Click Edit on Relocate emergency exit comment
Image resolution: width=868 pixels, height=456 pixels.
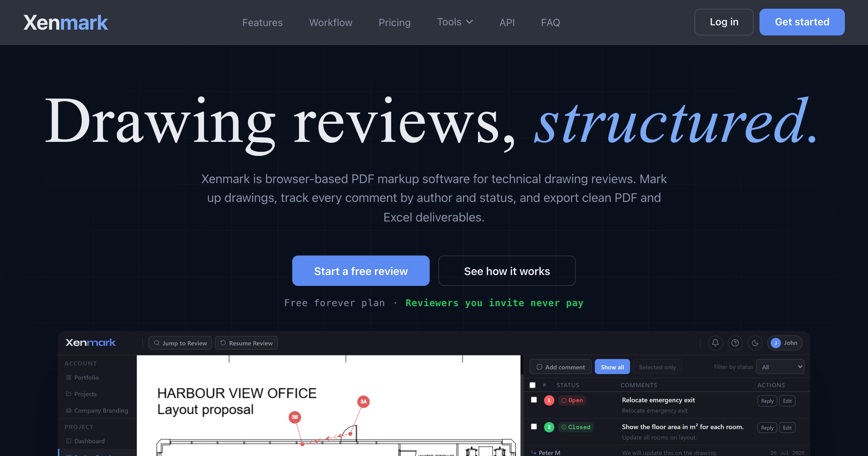pyautogui.click(x=787, y=401)
